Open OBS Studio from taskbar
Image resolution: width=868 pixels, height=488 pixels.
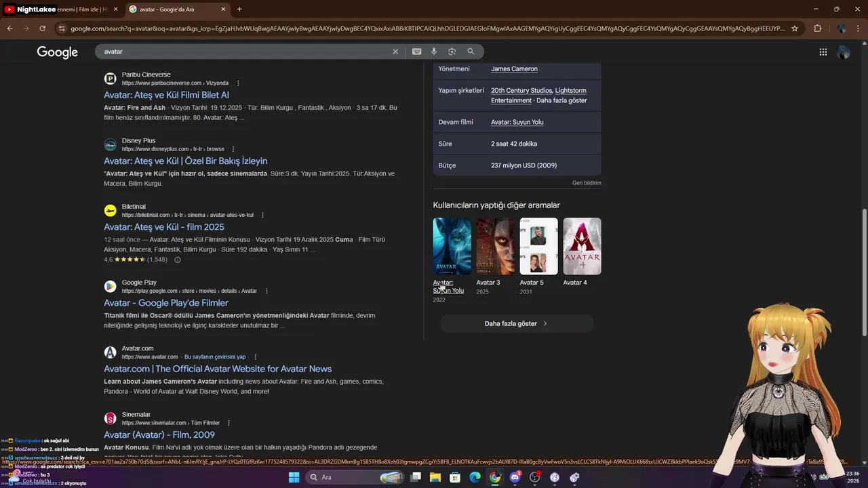pyautogui.click(x=535, y=477)
